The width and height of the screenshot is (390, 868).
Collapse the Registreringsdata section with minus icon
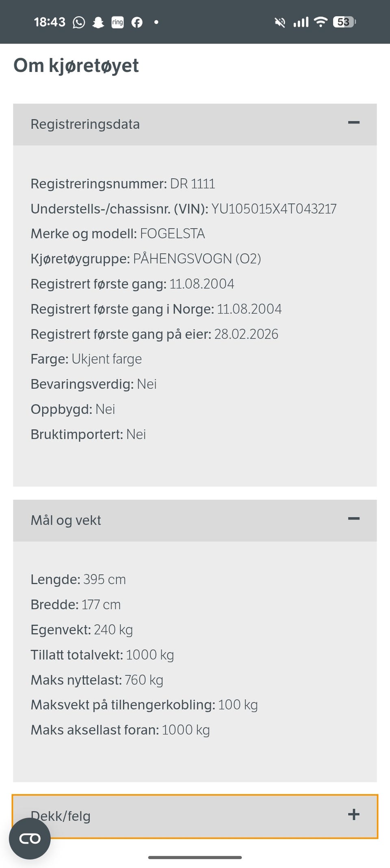click(354, 123)
